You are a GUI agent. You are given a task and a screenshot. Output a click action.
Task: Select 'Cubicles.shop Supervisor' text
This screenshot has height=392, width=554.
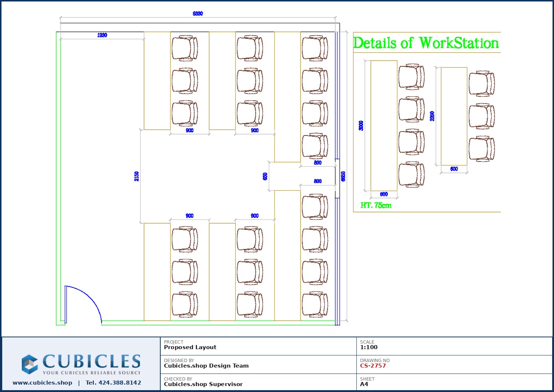204,384
